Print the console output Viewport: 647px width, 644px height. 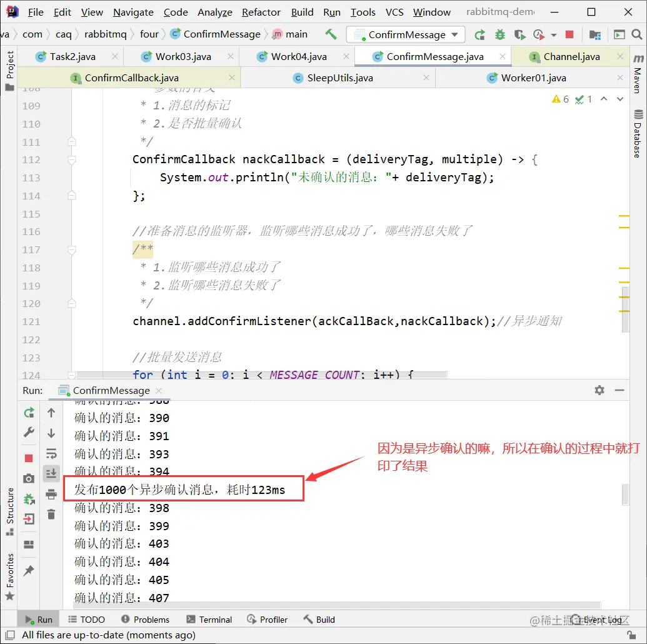[51, 494]
